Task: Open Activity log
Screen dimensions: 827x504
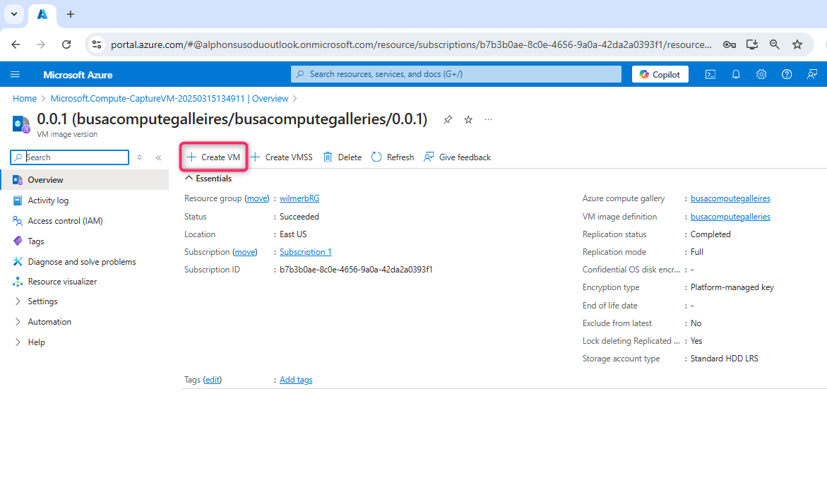Action: pos(48,200)
